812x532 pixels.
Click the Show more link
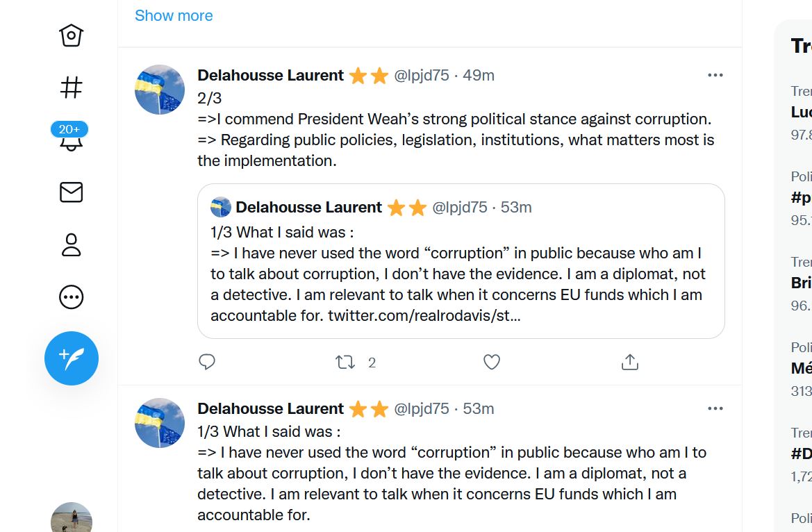click(174, 15)
